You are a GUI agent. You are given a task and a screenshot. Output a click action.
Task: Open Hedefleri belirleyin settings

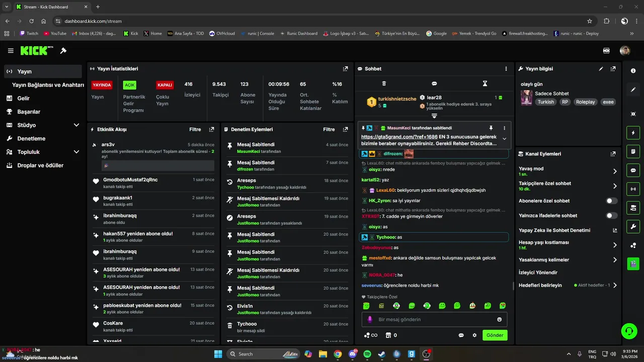568,285
